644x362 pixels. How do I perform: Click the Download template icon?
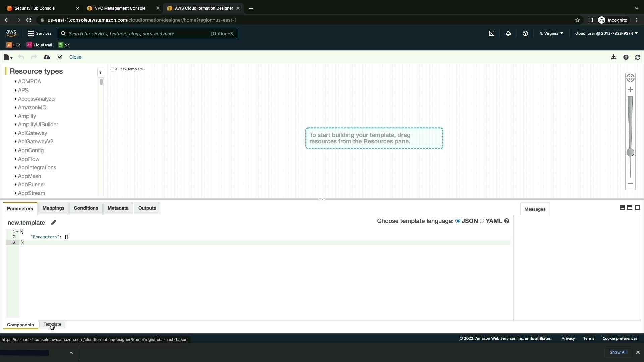coord(613,57)
